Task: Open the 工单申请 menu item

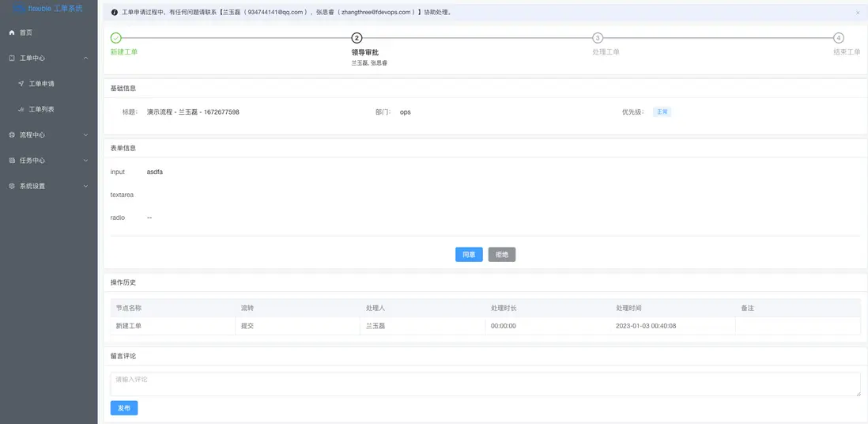Action: pos(49,84)
